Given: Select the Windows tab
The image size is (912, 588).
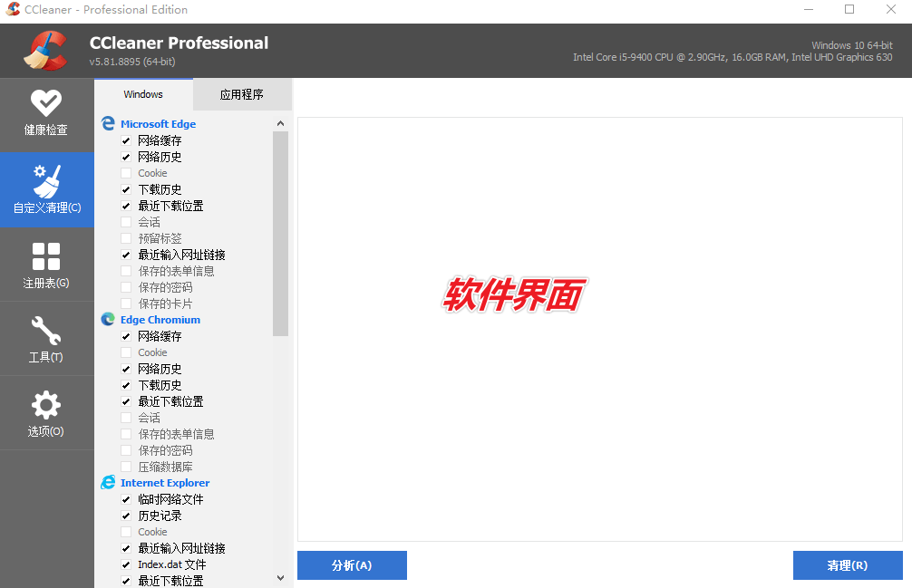Looking at the screenshot, I should (x=142, y=93).
